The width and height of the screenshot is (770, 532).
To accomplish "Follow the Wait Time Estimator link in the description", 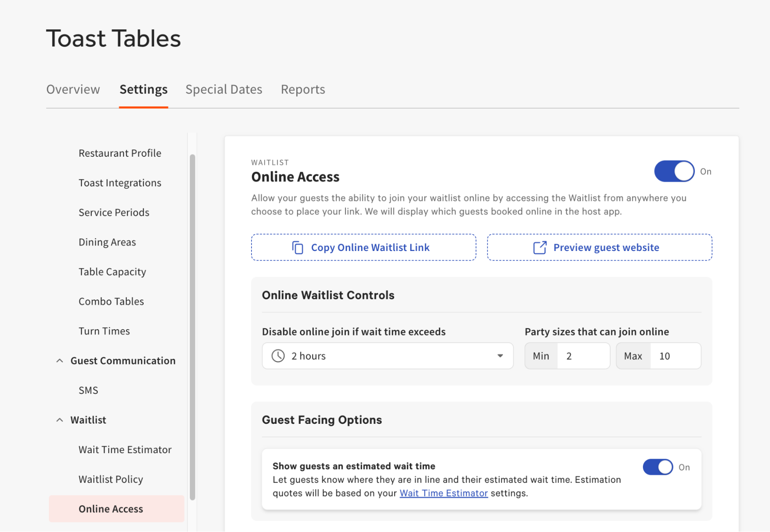I will click(443, 493).
